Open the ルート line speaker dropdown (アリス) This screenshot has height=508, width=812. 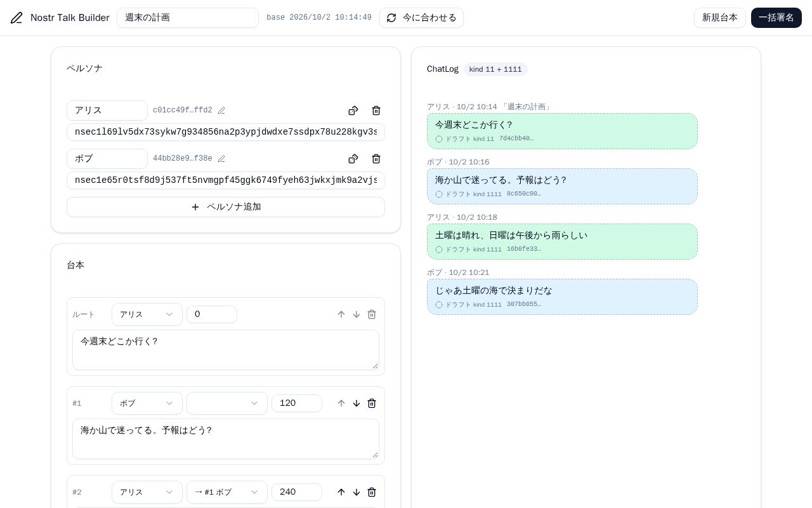[147, 314]
